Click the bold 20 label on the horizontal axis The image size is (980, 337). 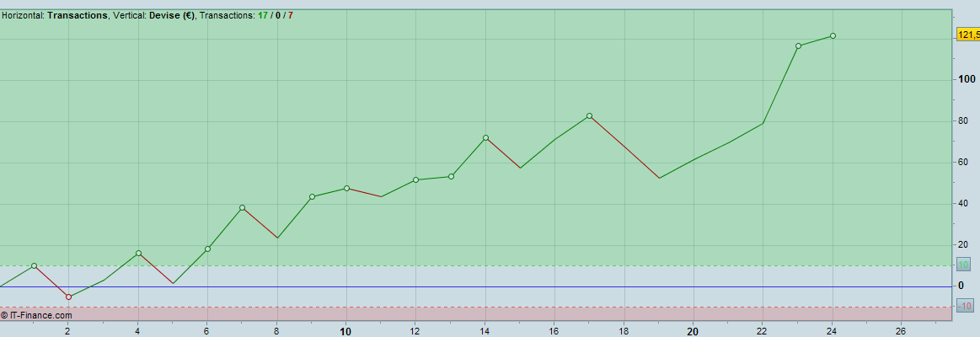coord(693,331)
